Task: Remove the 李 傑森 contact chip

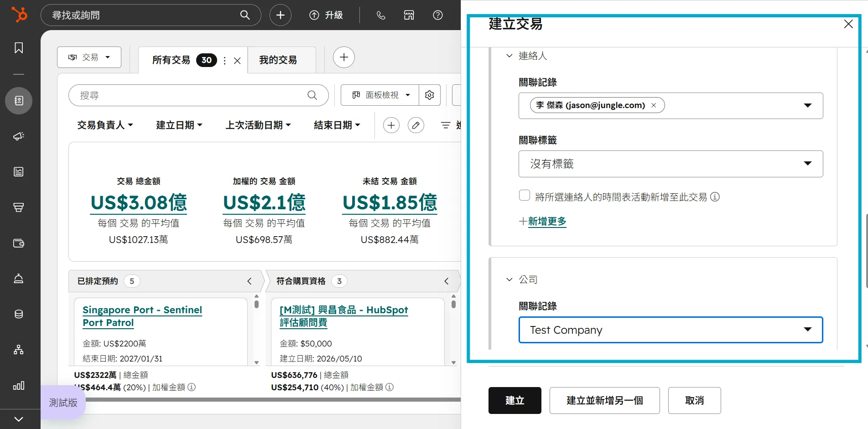Action: [x=654, y=105]
